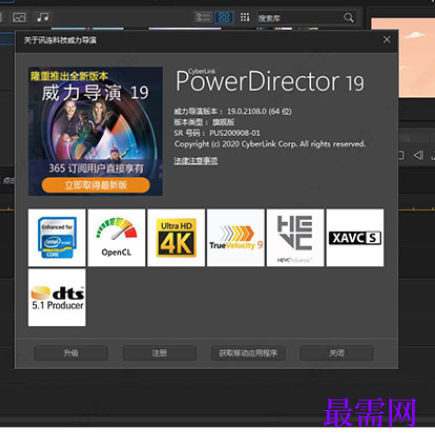Image resolution: width=435 pixels, height=444 pixels.
Task: Click the Ultra HD 4K logo tile
Action: [176, 238]
